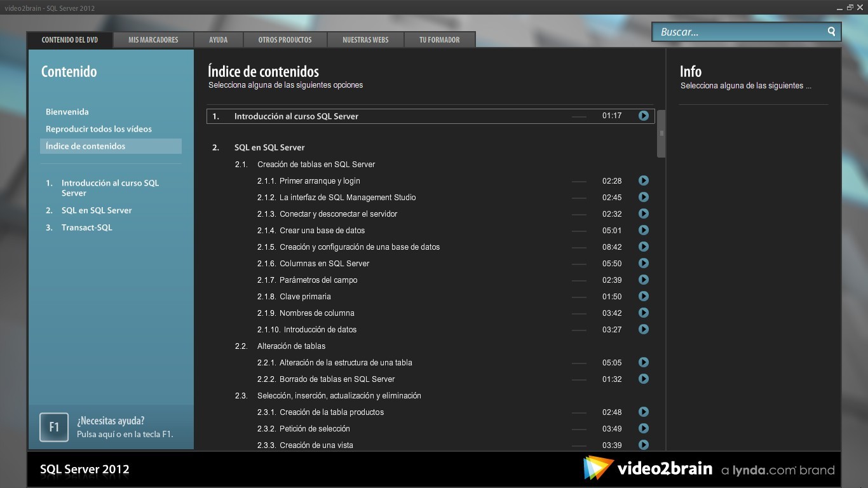
Task: Play video 2.3.3 Creación de una vista
Action: (x=644, y=445)
